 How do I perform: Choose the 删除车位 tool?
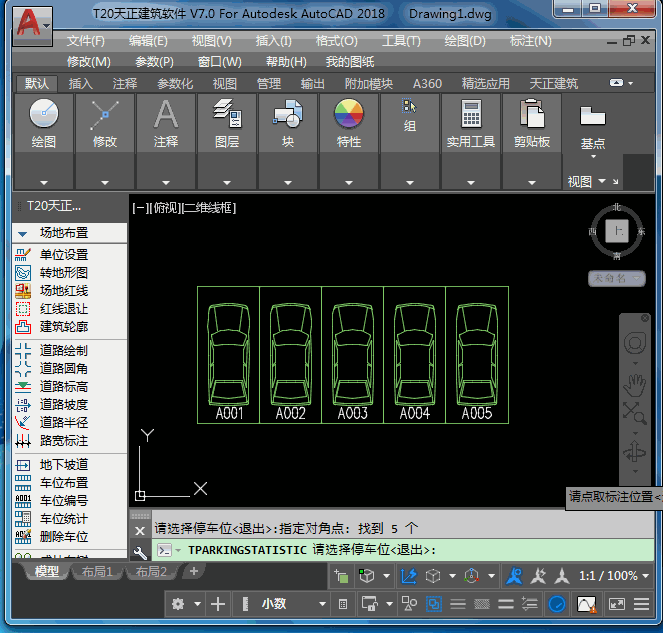click(64, 537)
